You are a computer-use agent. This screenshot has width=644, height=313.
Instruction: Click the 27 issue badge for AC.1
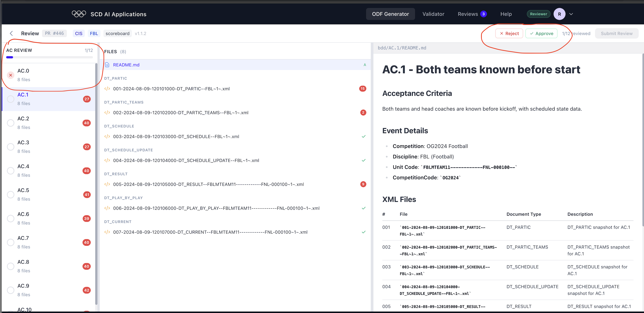pos(87,99)
